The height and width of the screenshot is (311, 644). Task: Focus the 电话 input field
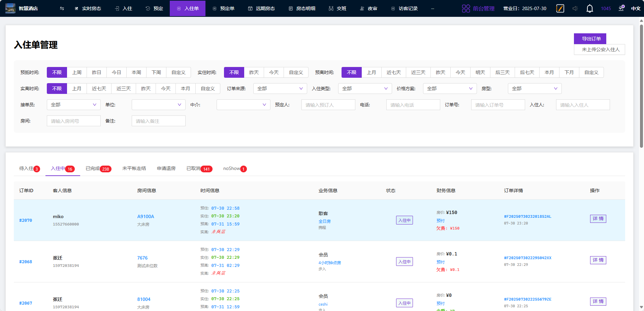413,105
